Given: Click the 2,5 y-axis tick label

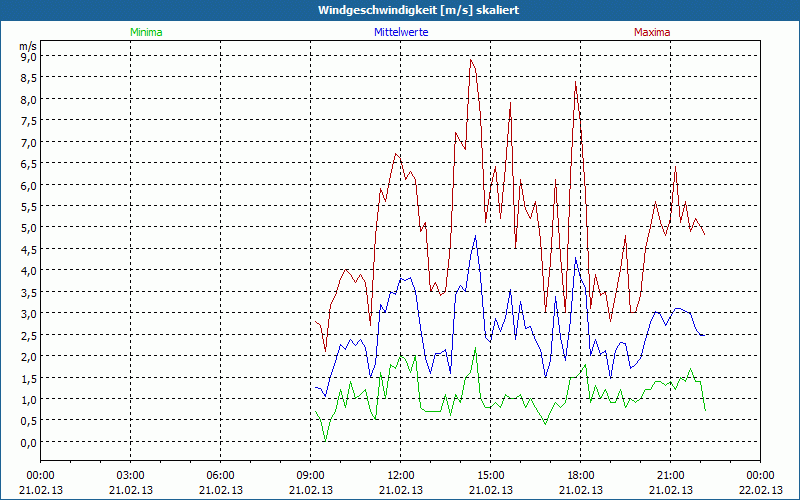Looking at the screenshot, I should coord(28,335).
